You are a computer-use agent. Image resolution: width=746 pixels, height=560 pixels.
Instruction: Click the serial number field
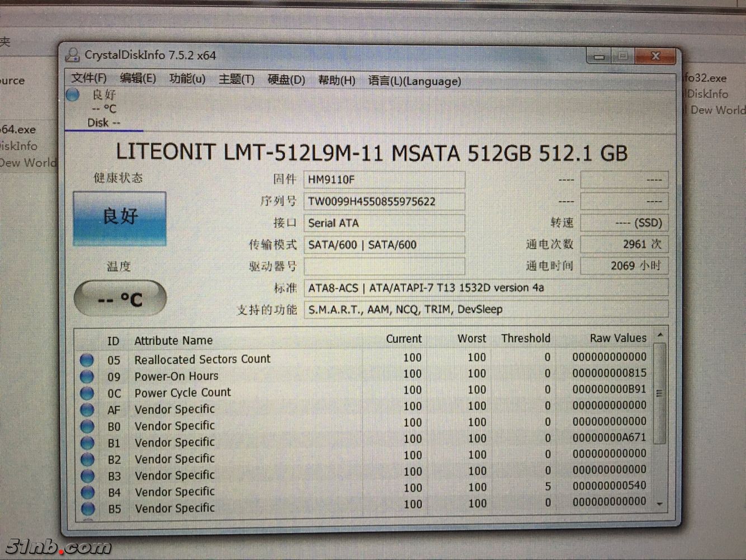(384, 201)
